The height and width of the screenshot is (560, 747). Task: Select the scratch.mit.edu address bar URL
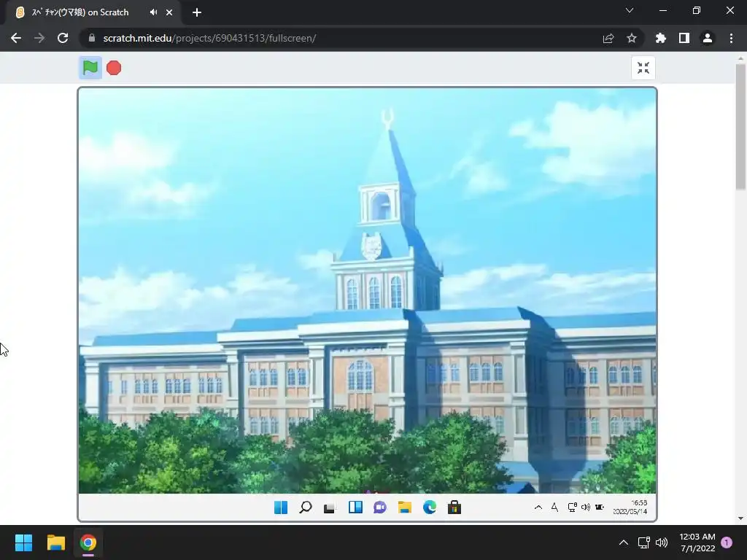[x=209, y=38]
